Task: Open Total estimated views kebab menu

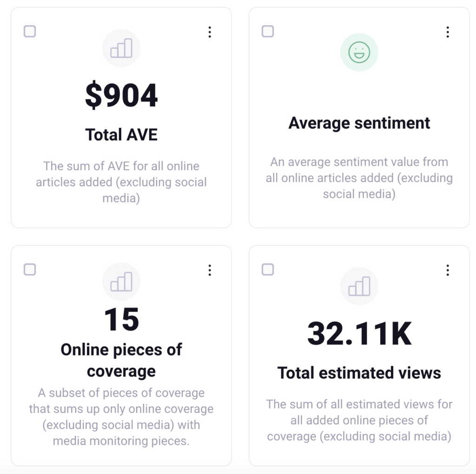Action: click(x=448, y=270)
